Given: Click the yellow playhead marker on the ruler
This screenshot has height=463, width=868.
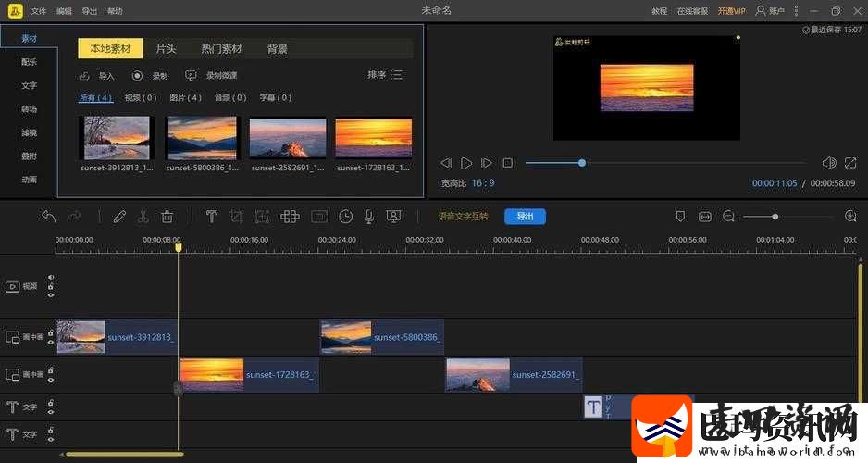Looking at the screenshot, I should [x=179, y=247].
